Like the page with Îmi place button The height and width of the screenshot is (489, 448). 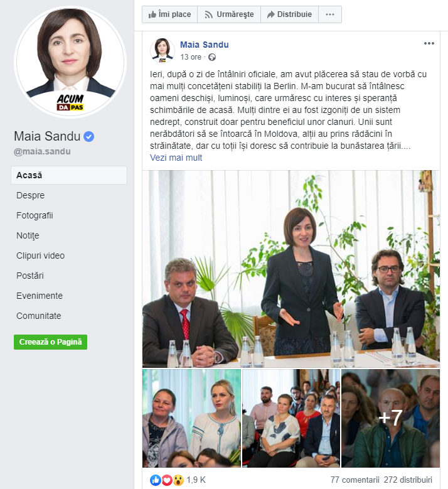169,14
